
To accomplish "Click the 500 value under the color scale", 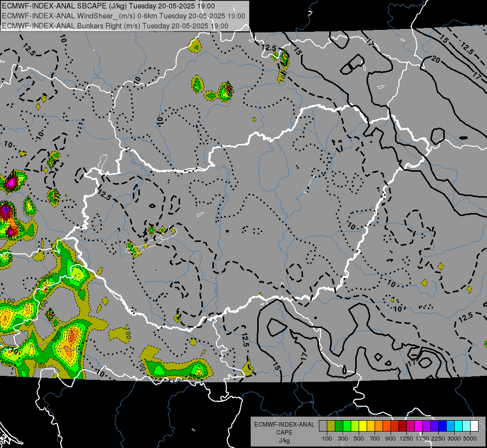I will click(359, 439).
